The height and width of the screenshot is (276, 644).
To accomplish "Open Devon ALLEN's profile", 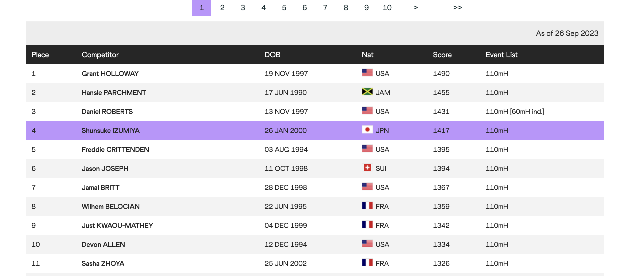I will (103, 244).
